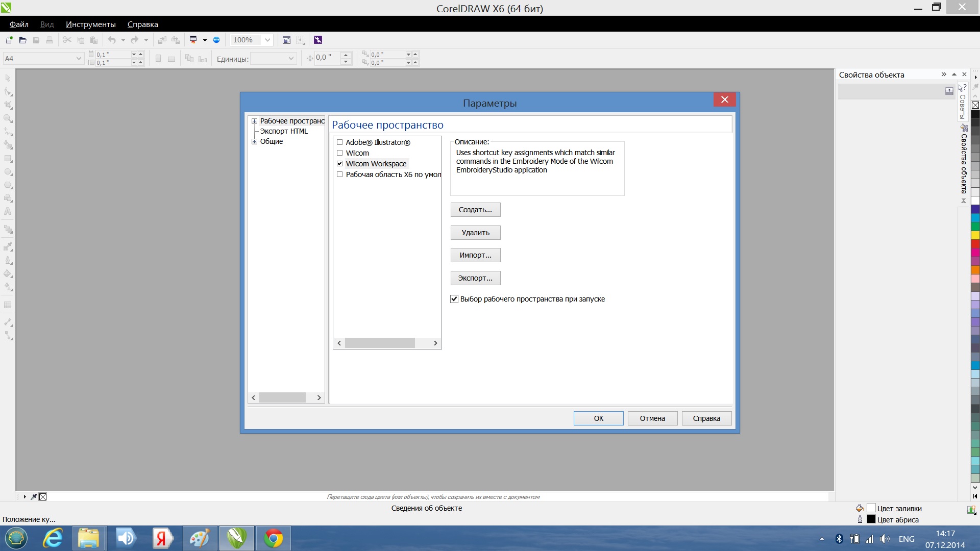Pick the yellow swatch in color palette
Viewport: 980px width, 551px height.
tap(975, 235)
